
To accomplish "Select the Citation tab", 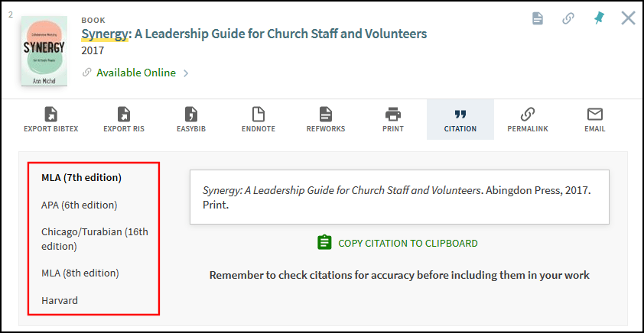I will (x=460, y=119).
